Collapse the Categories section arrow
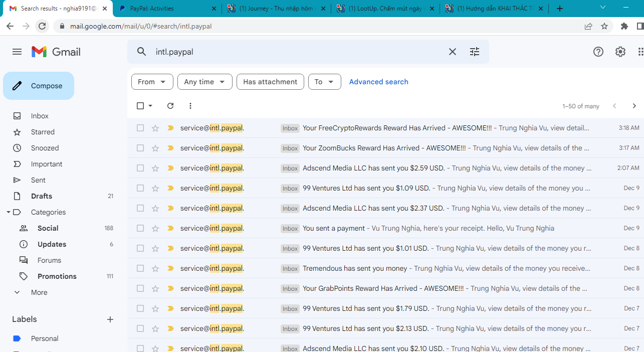 [9, 212]
